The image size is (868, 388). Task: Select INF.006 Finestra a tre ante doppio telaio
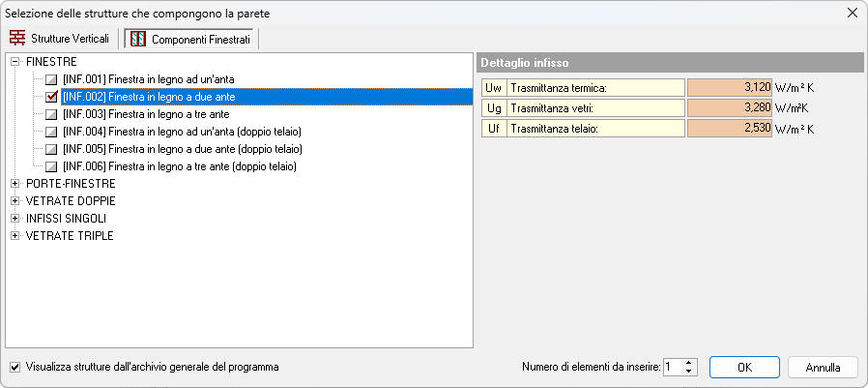(179, 166)
